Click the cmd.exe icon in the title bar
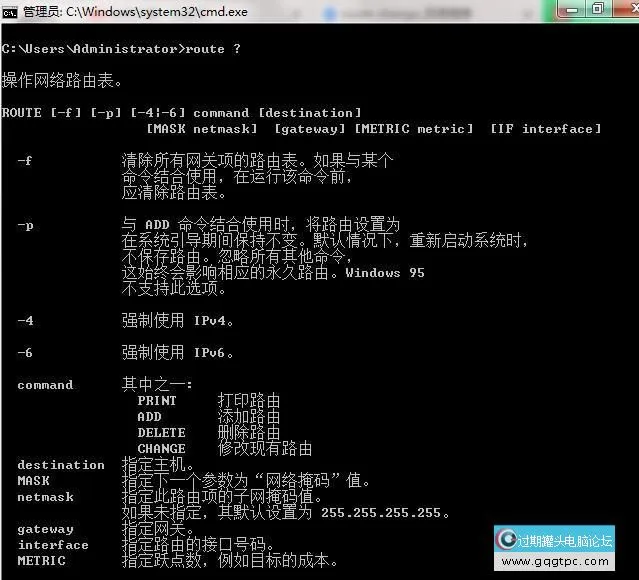639x580 pixels. tap(9, 13)
